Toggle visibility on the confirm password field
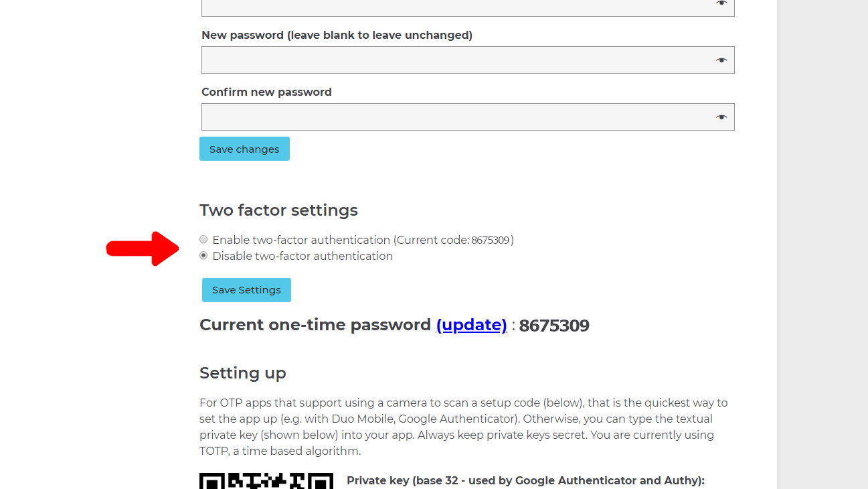Screen dimensions: 868x489 pos(721,117)
